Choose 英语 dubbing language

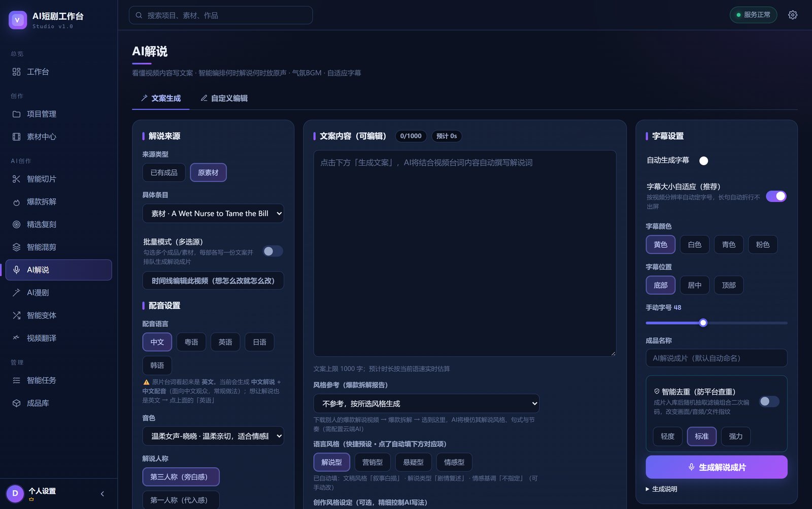pos(225,342)
